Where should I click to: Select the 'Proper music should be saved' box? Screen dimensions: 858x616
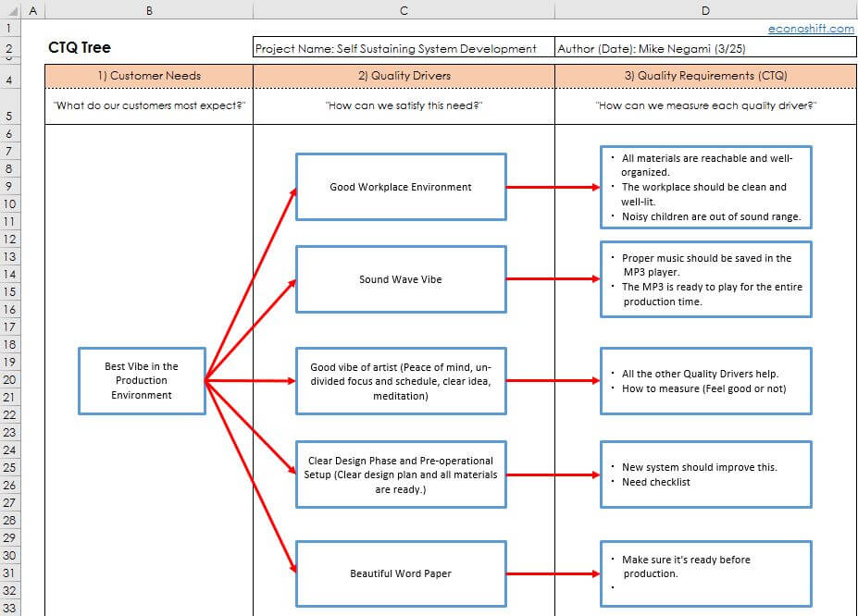706,279
